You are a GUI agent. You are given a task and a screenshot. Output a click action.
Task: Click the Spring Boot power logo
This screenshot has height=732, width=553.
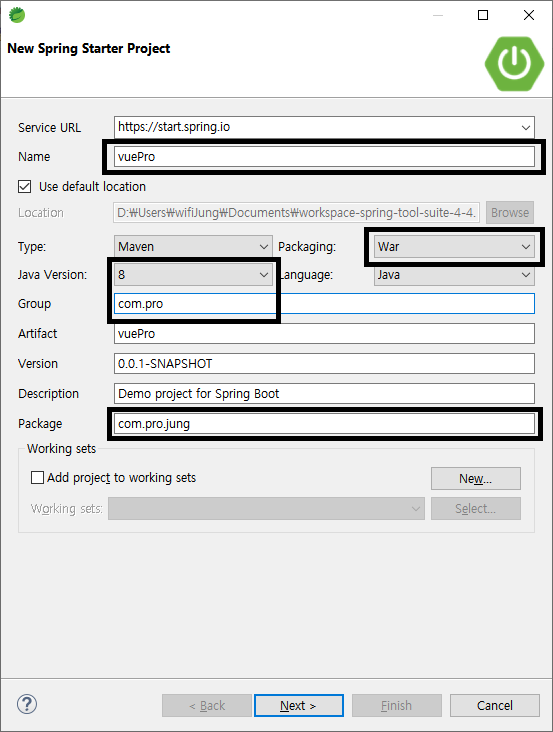514,63
